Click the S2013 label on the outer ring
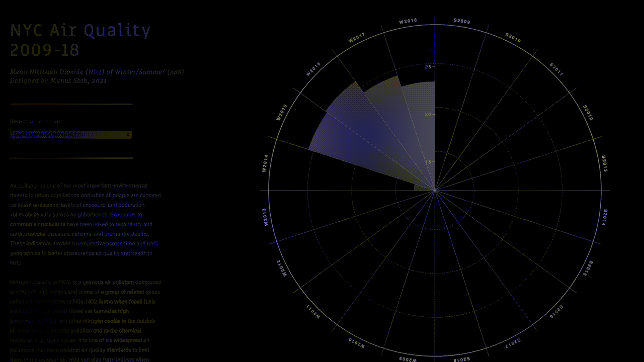The height and width of the screenshot is (362, 644). (604, 164)
